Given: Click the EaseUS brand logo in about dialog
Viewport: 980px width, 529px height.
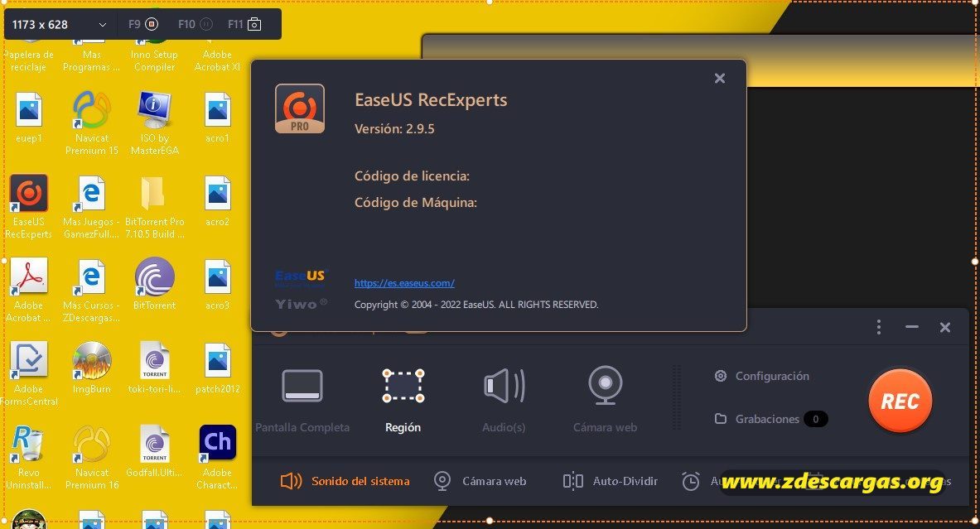Looking at the screenshot, I should 302,277.
